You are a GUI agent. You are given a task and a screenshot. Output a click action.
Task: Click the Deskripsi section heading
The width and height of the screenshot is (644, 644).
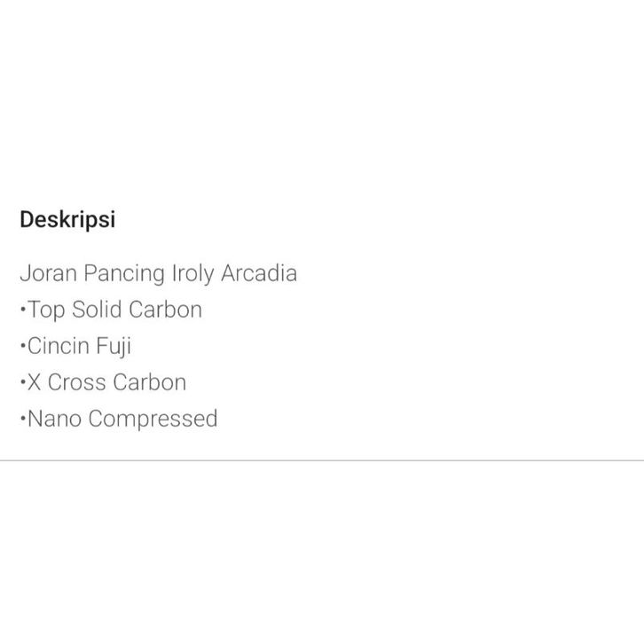click(67, 219)
